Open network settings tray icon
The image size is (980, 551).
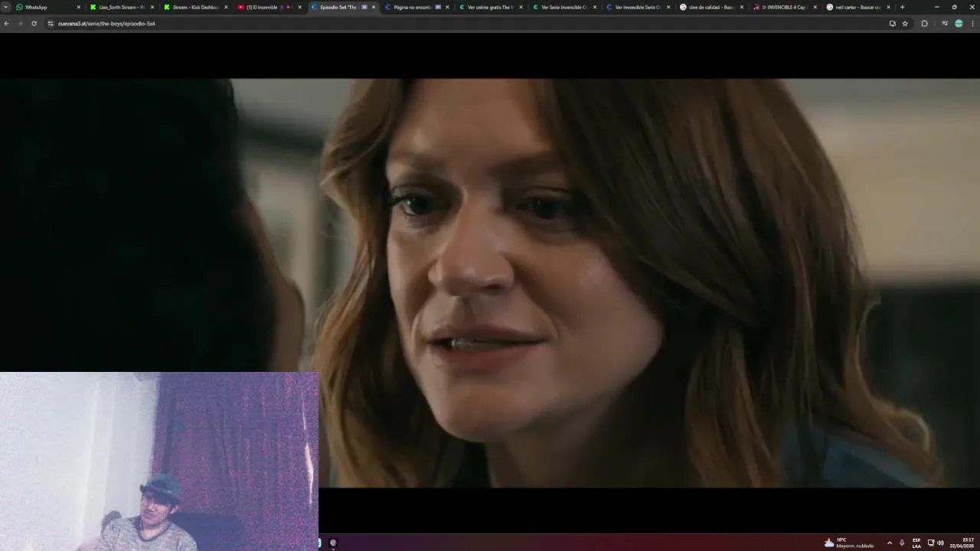[x=931, y=543]
